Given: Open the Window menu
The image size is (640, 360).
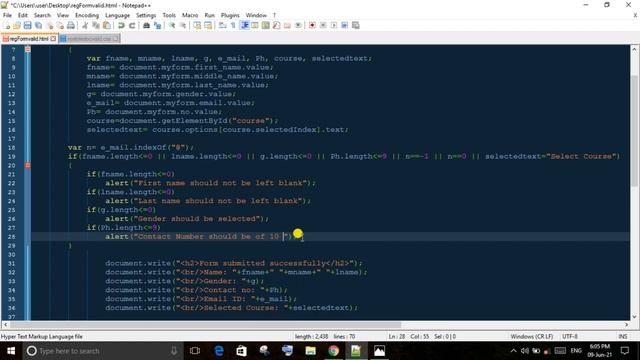Looking at the screenshot, I should click(256, 15).
